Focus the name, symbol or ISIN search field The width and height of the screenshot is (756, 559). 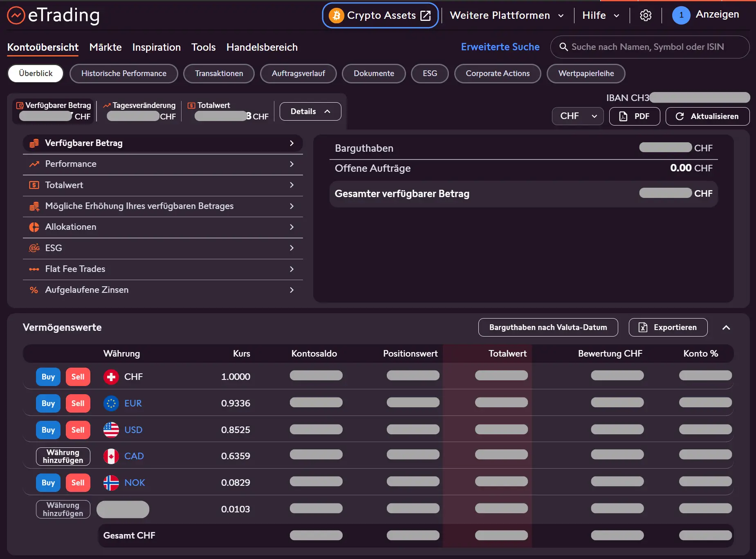(650, 47)
